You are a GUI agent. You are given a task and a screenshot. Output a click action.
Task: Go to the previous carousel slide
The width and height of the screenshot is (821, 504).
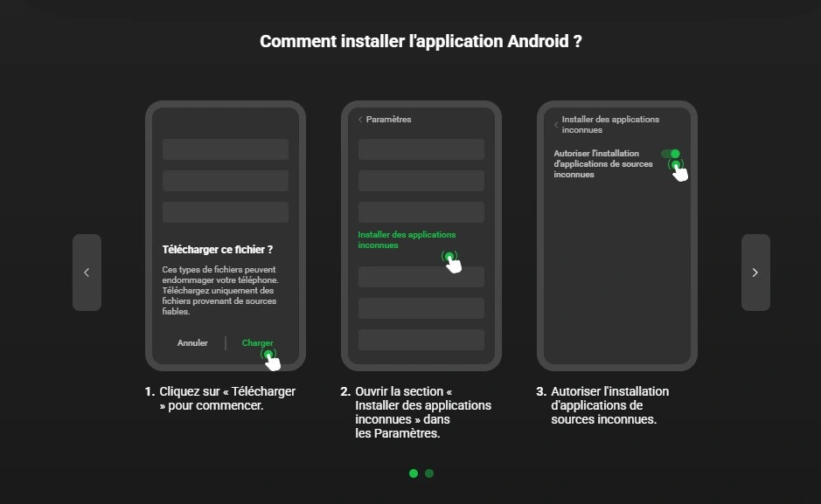[87, 273]
